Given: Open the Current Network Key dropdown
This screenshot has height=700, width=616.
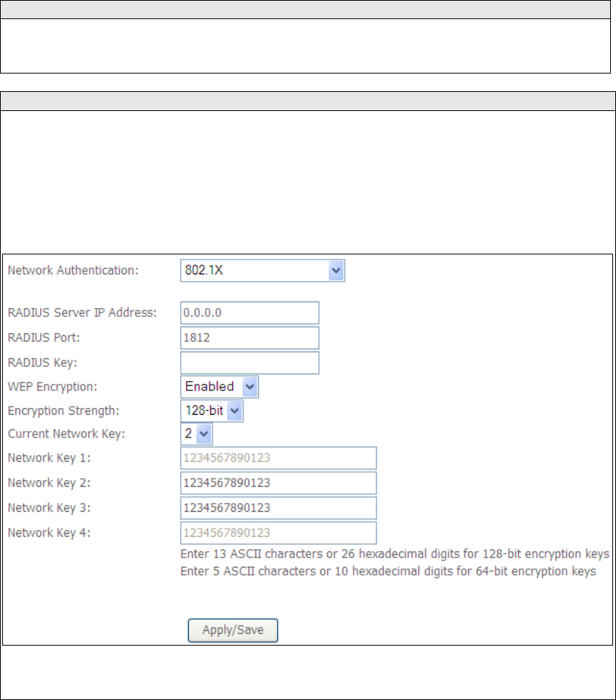Looking at the screenshot, I should click(x=196, y=434).
